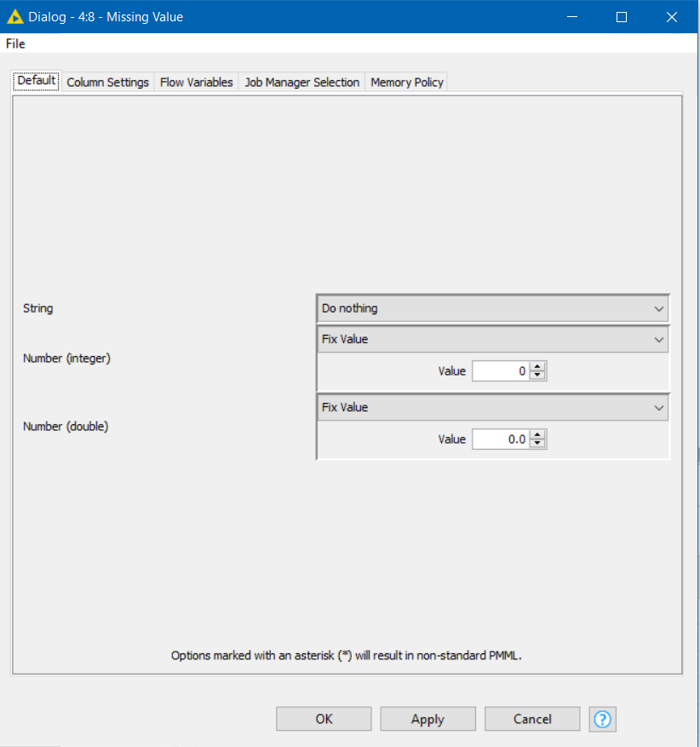Decrement the integer Value spinner down arrow
The width and height of the screenshot is (700, 747).
pos(537,376)
